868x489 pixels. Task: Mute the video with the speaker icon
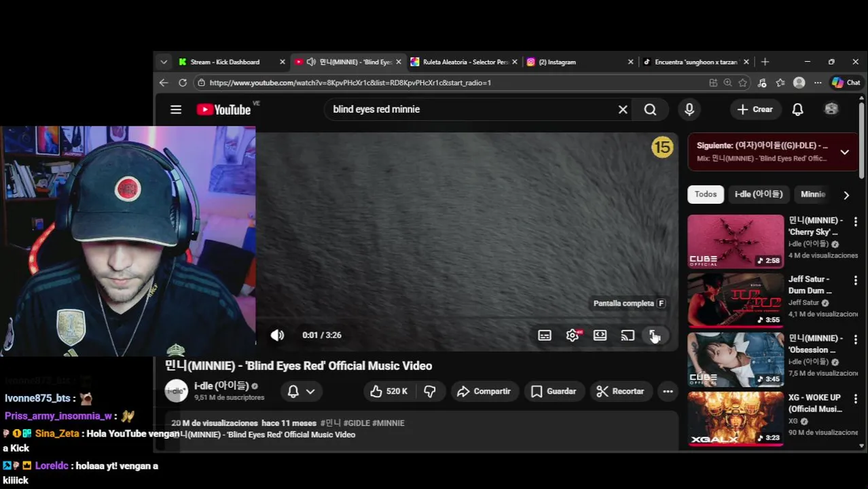tap(277, 335)
